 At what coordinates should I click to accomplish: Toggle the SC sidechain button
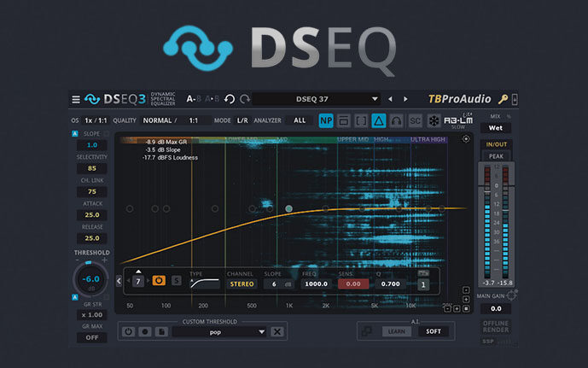[x=416, y=121]
